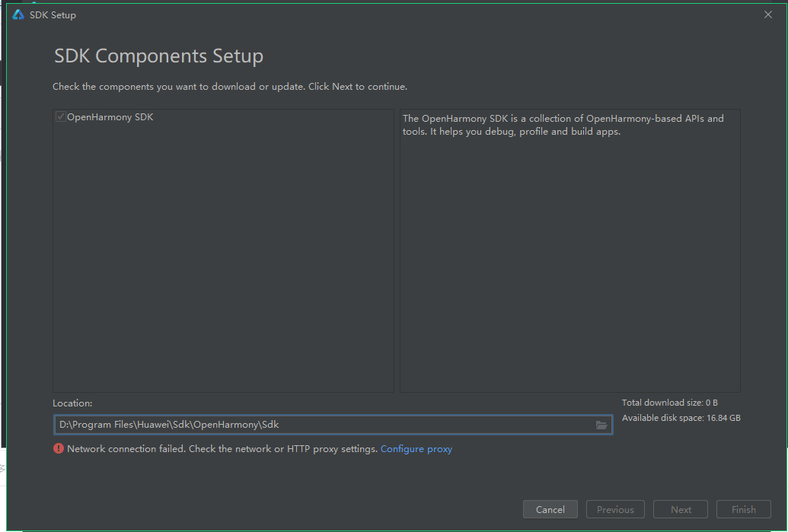Click the red network error icon
Viewport: 788px width, 532px height.
pos(59,448)
